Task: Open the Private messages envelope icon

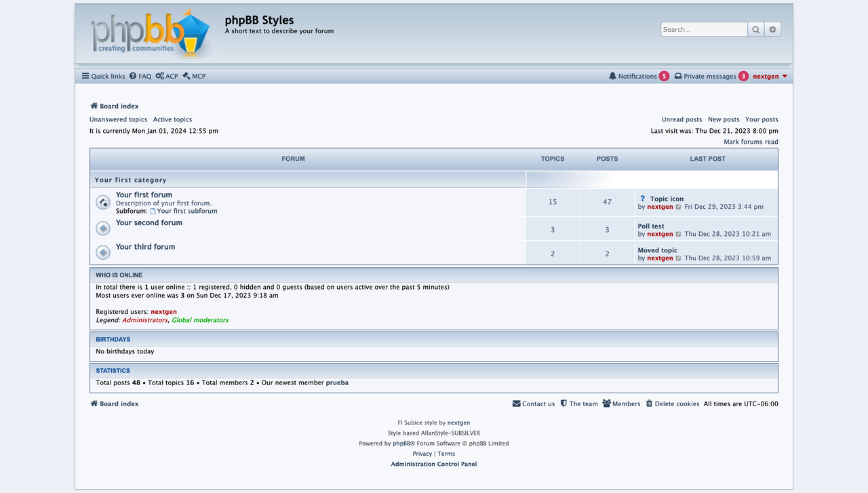Action: 679,76
